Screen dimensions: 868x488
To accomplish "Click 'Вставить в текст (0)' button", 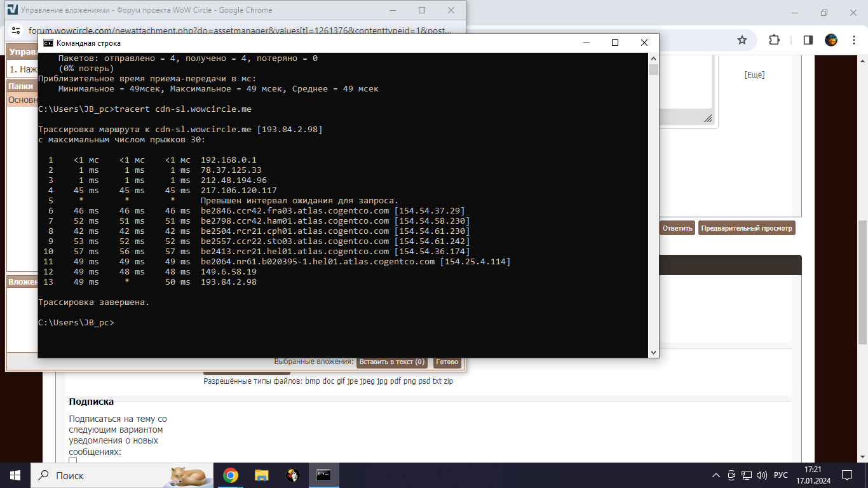I will 392,362.
